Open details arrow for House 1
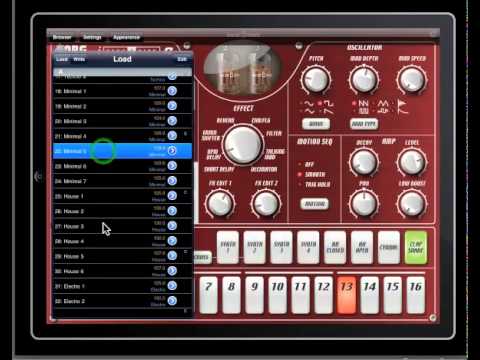 coord(172,196)
